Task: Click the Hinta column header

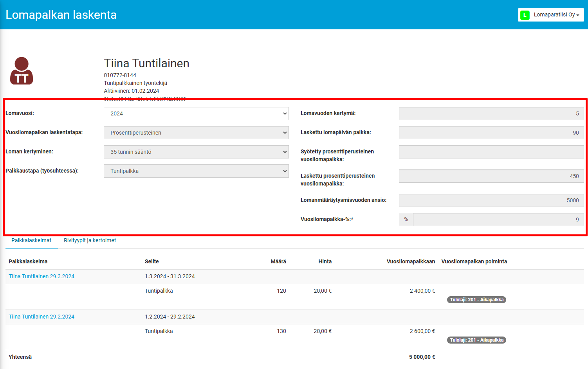Action: click(x=325, y=261)
